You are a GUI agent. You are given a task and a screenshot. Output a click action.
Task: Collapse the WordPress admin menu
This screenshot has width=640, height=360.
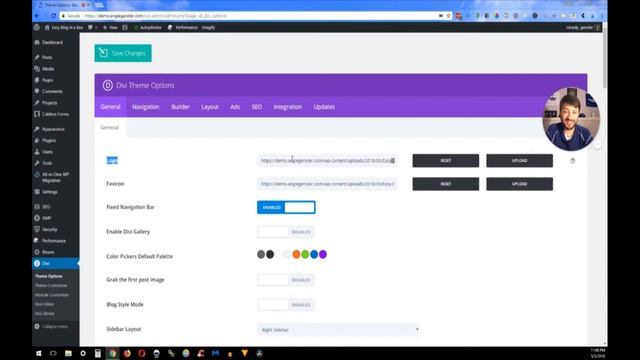tap(52, 327)
